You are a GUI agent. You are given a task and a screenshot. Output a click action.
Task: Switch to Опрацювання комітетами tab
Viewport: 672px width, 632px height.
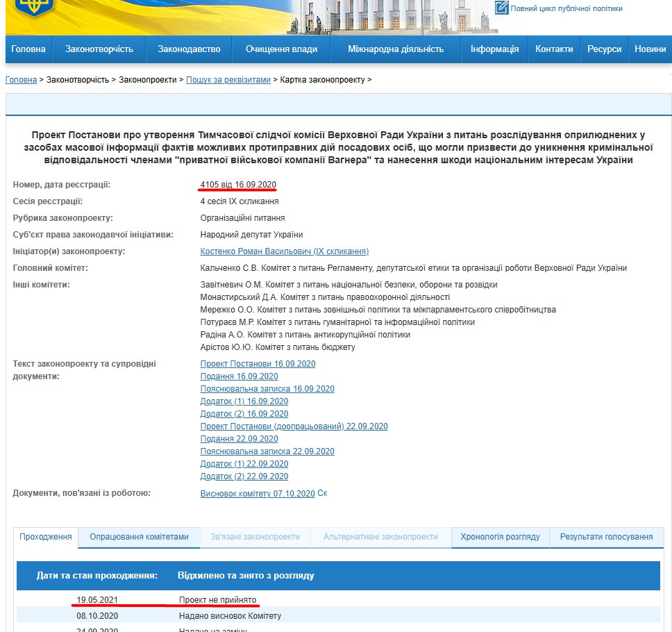pyautogui.click(x=139, y=538)
